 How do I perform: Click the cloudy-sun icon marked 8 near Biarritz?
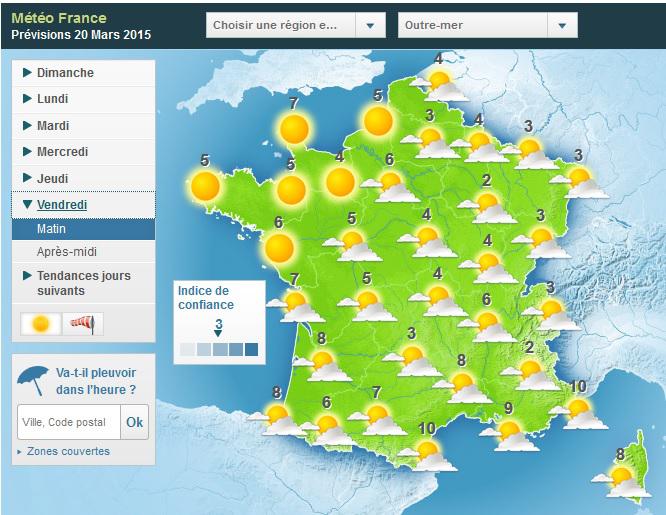click(277, 419)
